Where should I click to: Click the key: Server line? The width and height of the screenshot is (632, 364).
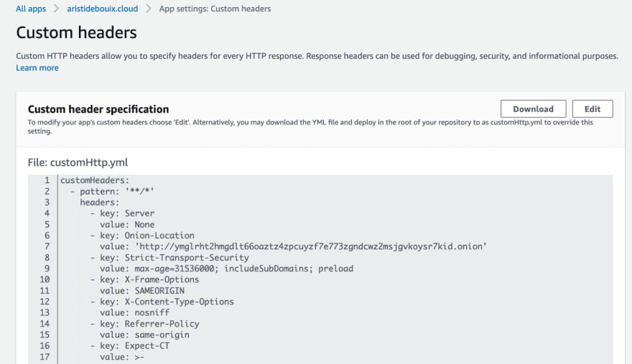click(122, 213)
